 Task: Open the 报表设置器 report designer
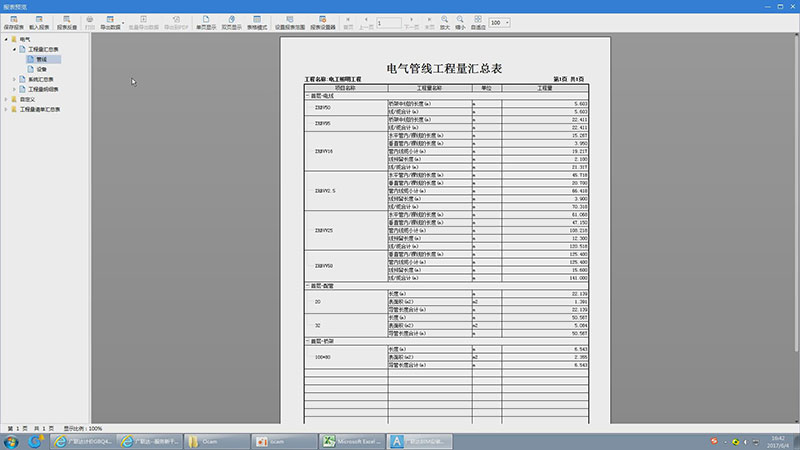tap(322, 21)
